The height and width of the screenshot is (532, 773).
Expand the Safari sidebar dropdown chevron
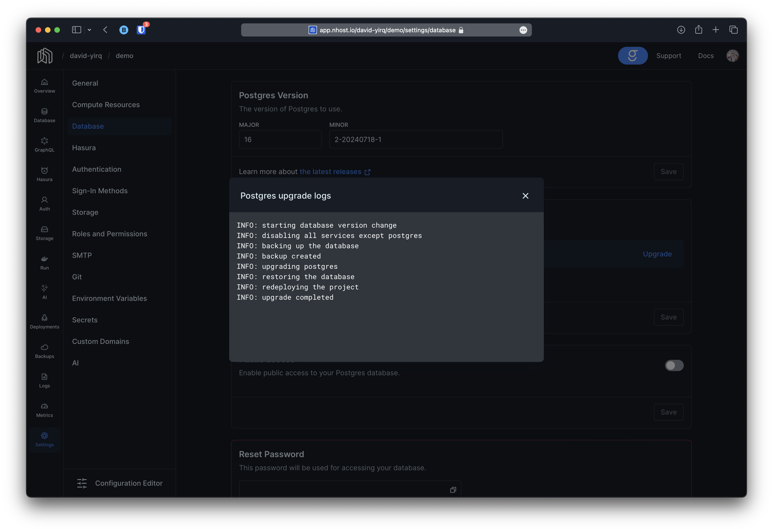click(x=89, y=30)
